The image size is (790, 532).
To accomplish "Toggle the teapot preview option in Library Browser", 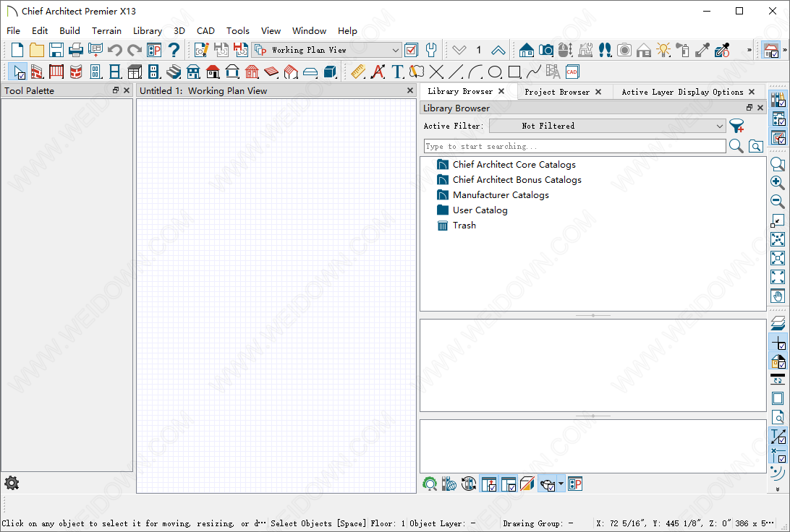I will tap(547, 484).
